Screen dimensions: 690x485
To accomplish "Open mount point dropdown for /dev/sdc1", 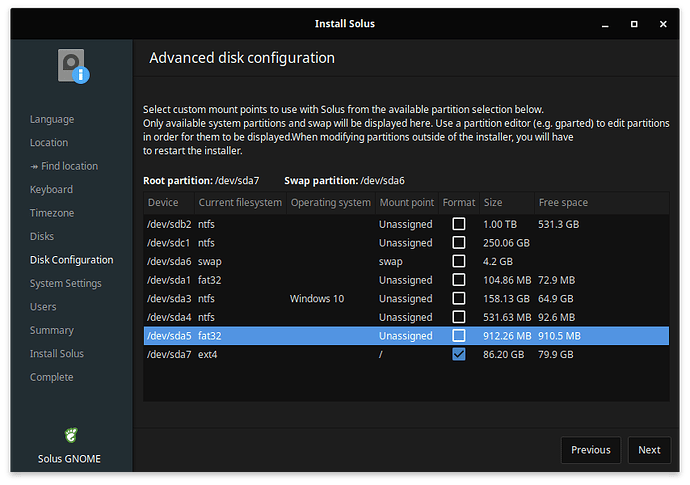I will [405, 243].
